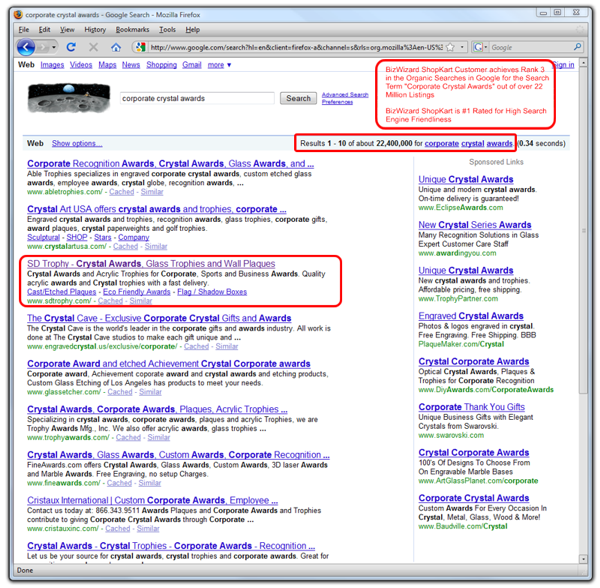Click the vertical scrollbar thumb

point(583,230)
